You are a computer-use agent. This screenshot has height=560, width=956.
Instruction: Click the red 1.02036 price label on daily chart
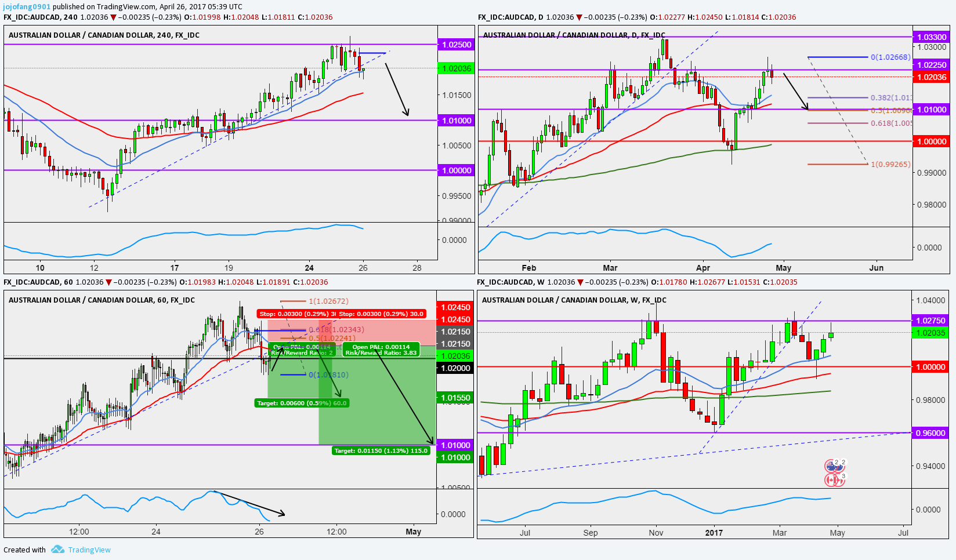(932, 77)
